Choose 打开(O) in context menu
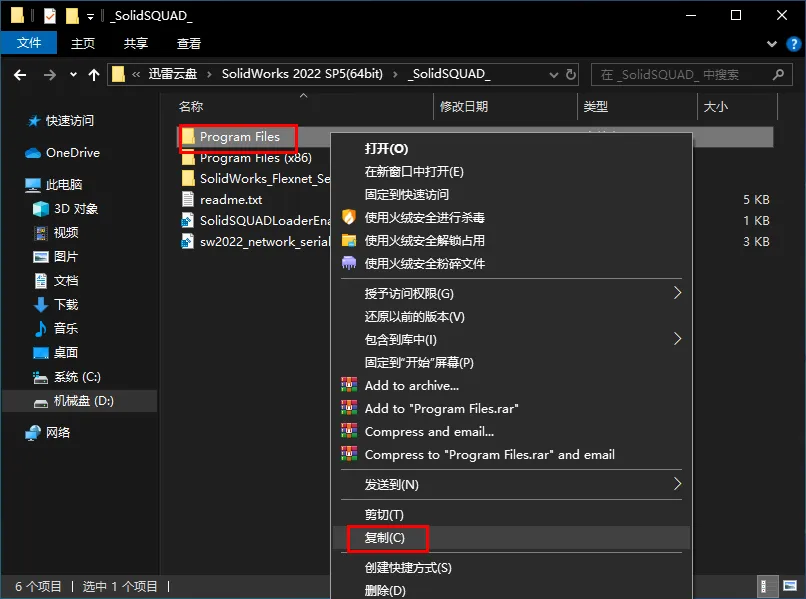 (512, 149)
